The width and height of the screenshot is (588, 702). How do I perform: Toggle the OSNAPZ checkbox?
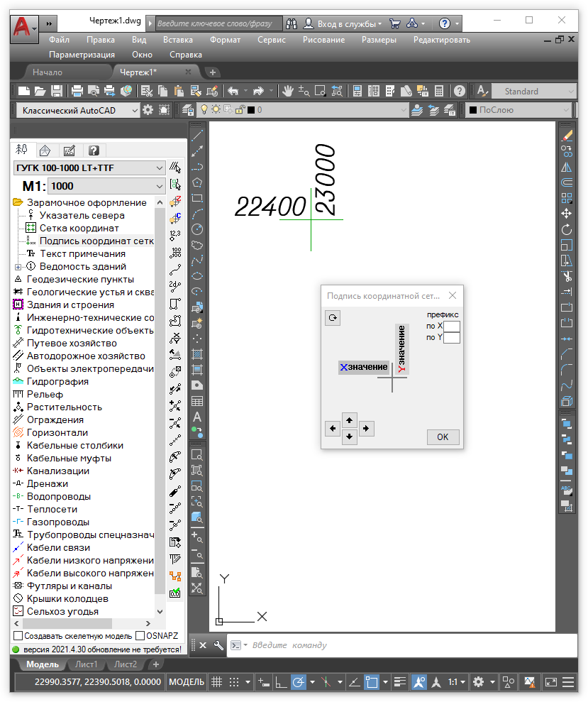click(x=140, y=636)
